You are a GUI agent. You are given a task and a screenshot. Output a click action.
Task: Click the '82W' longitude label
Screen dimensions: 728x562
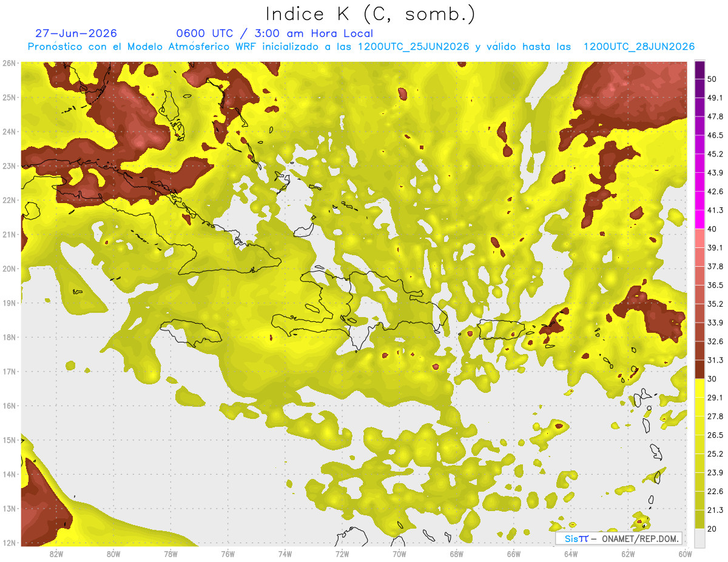(56, 554)
